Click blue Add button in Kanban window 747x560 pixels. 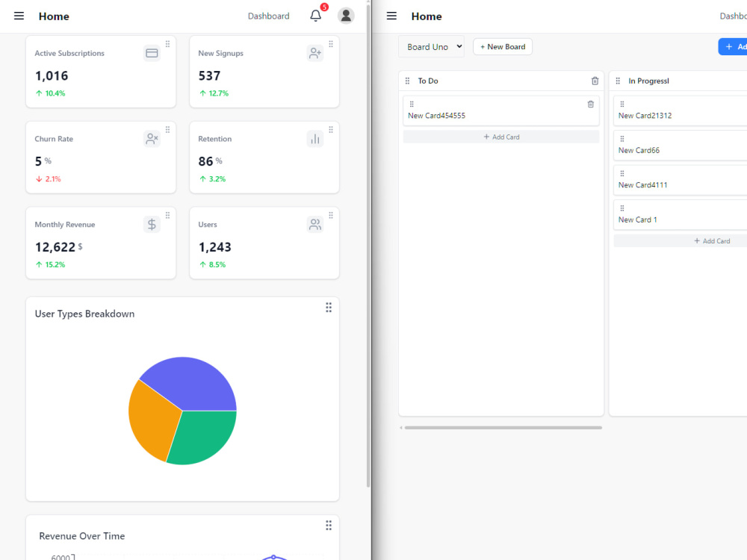[733, 46]
